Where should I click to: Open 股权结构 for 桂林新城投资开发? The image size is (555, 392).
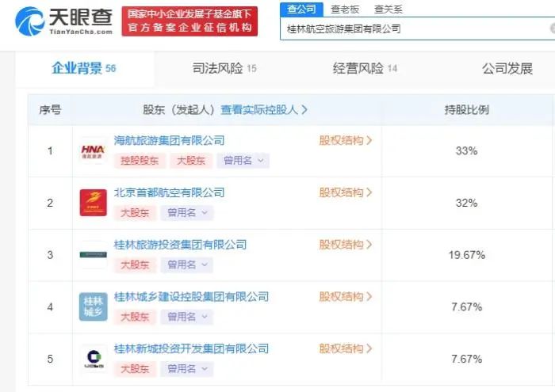(x=346, y=348)
